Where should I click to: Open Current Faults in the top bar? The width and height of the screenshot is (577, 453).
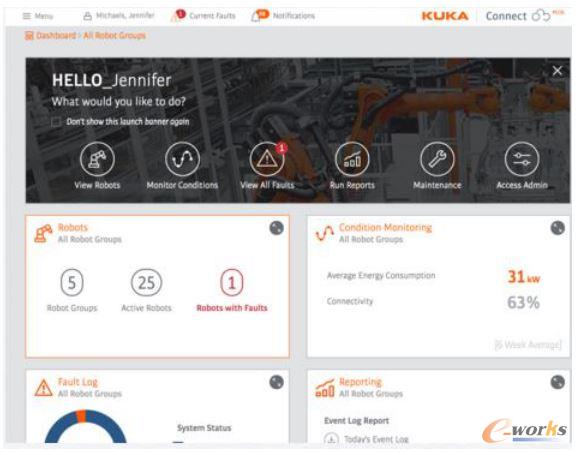click(203, 16)
